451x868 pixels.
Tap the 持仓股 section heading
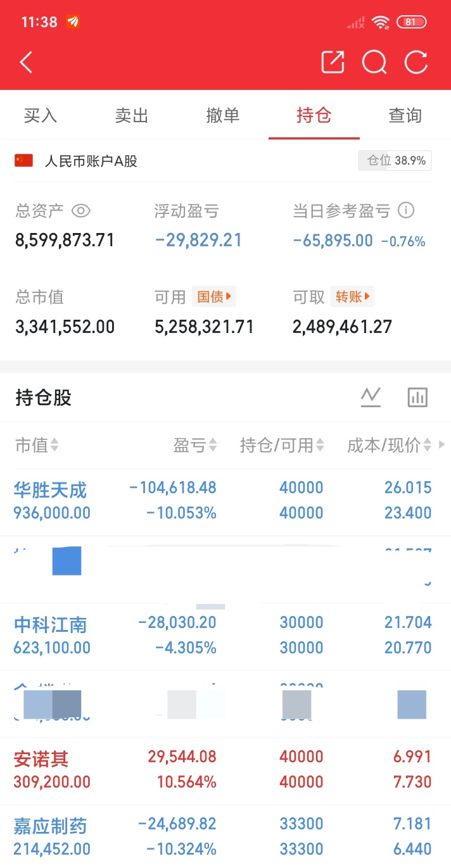point(43,398)
